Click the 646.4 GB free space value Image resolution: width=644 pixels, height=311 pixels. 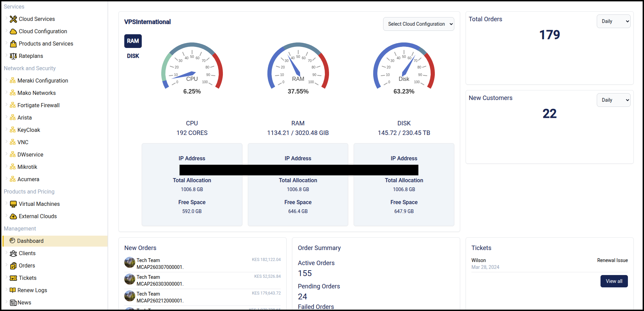tap(298, 211)
